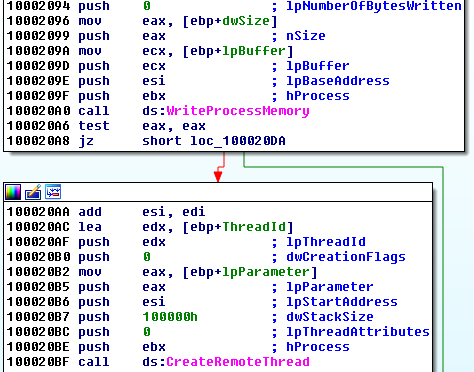Screen dimensions: 474x372
Task: Click hProcess comment at address 1000209F
Action: click(318, 96)
